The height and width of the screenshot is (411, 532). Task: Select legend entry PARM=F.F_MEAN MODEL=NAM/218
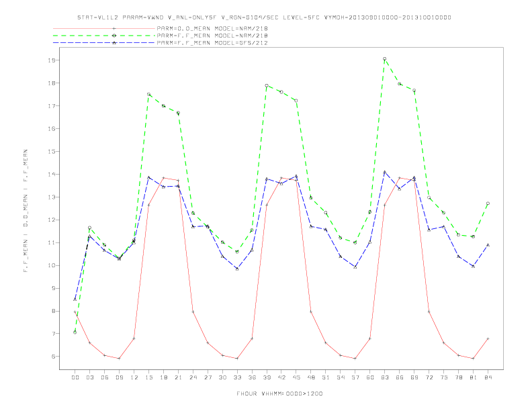pyautogui.click(x=212, y=36)
